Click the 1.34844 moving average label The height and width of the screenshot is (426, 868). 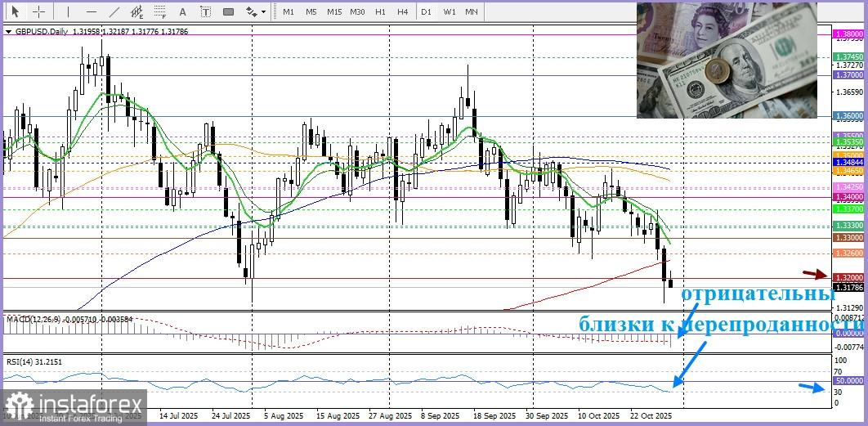[x=848, y=162]
